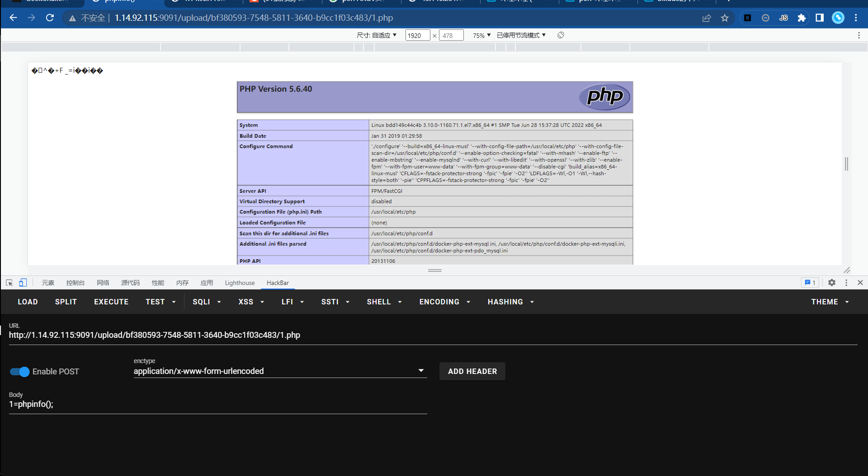Click the viewport corner resize handle

point(847,270)
